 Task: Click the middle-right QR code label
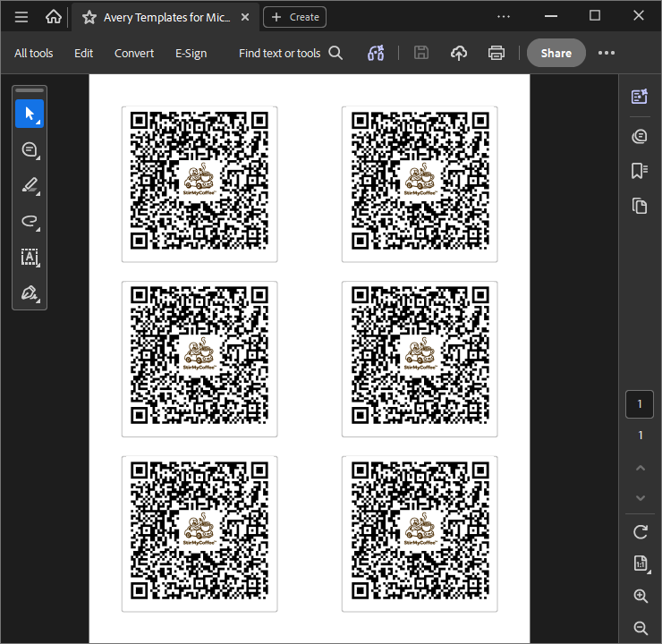420,359
